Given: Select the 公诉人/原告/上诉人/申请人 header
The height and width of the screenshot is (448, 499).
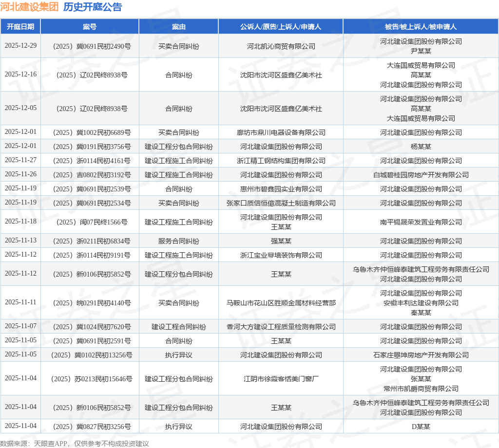Looking at the screenshot, I should [280, 27].
